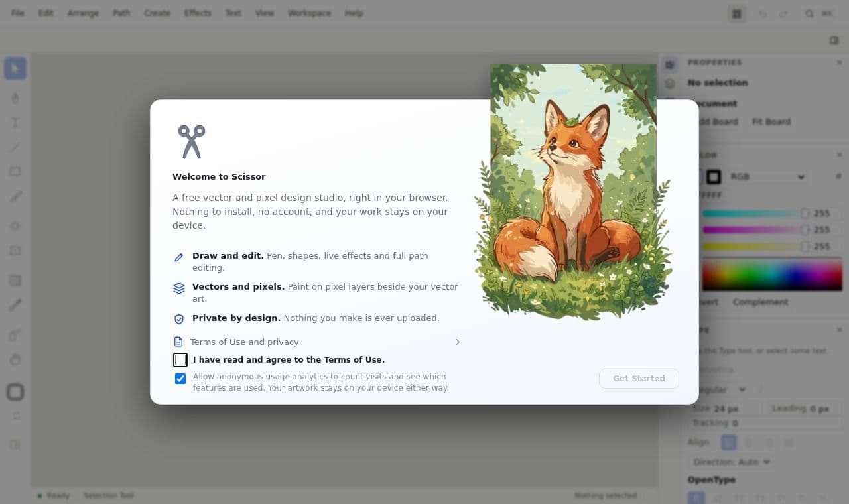The height and width of the screenshot is (504, 849).
Task: Open the Effects menu
Action: (x=198, y=13)
